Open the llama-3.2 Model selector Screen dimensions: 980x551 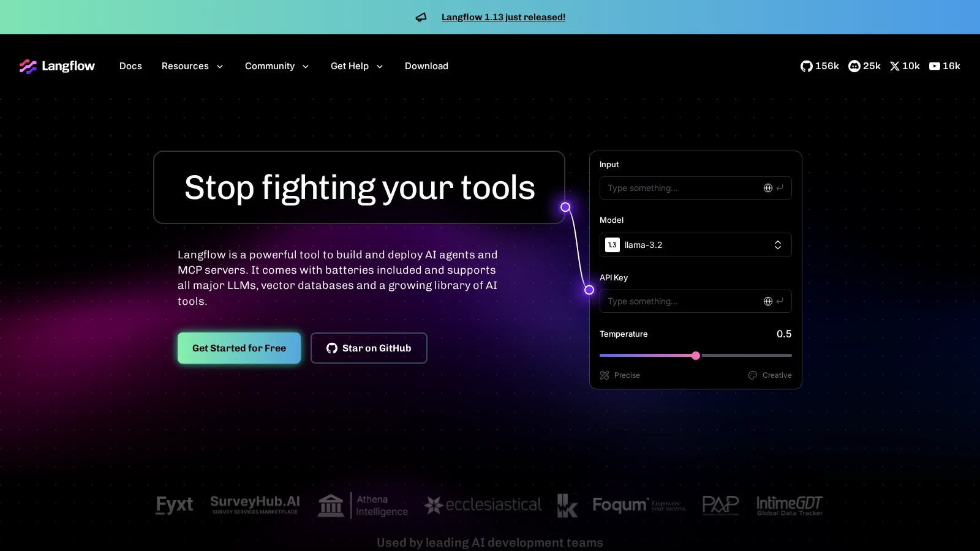[x=696, y=245]
